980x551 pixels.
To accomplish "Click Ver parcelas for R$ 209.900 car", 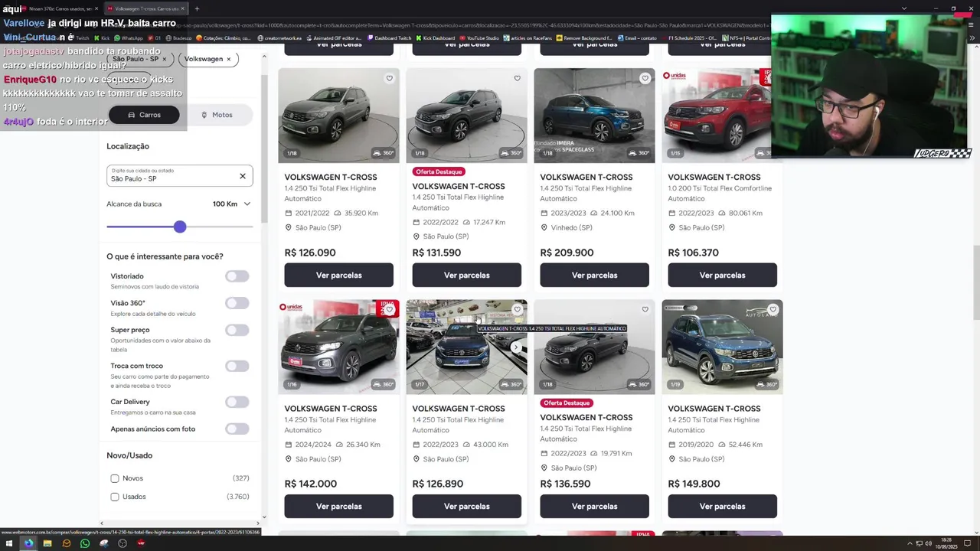I will 594,275.
